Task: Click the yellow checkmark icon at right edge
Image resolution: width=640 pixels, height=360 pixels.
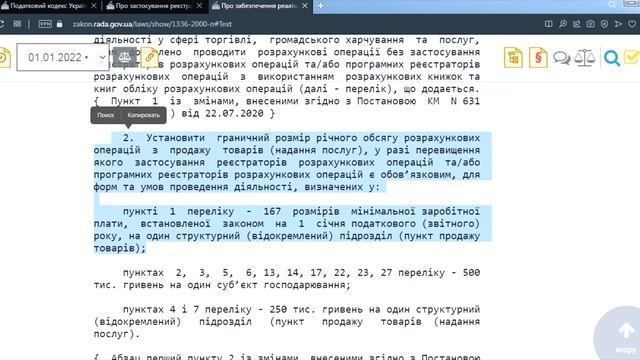Action: tap(631, 58)
